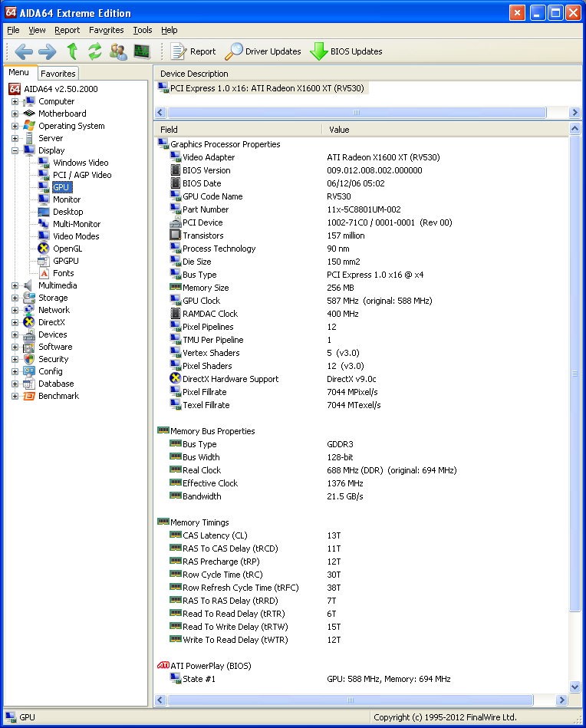Click the Graphics Processor Properties header icon
The width and height of the screenshot is (586, 728).
tap(163, 144)
